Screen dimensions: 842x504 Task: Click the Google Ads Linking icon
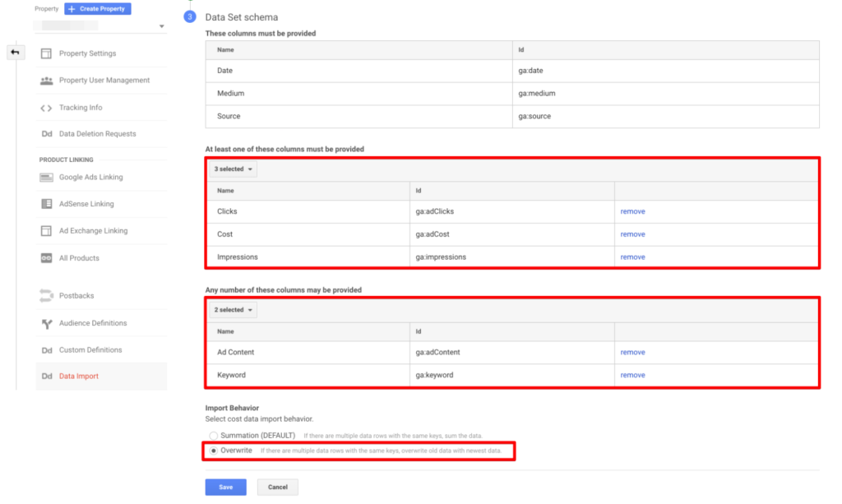tap(46, 177)
